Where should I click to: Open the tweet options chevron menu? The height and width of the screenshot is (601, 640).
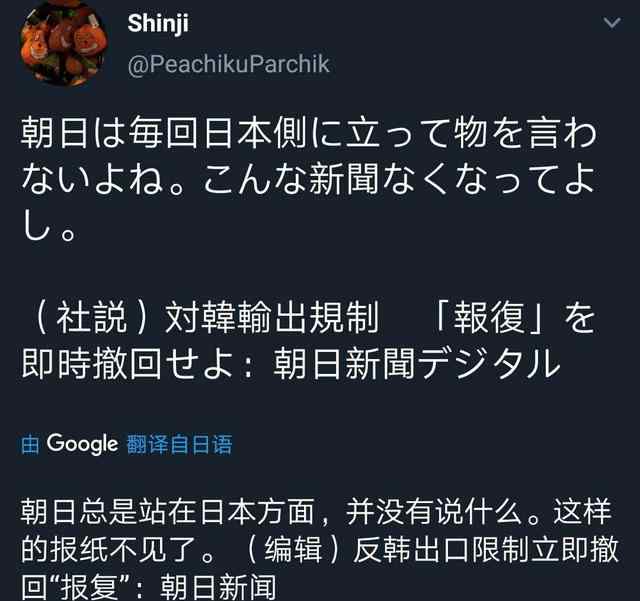[611, 22]
